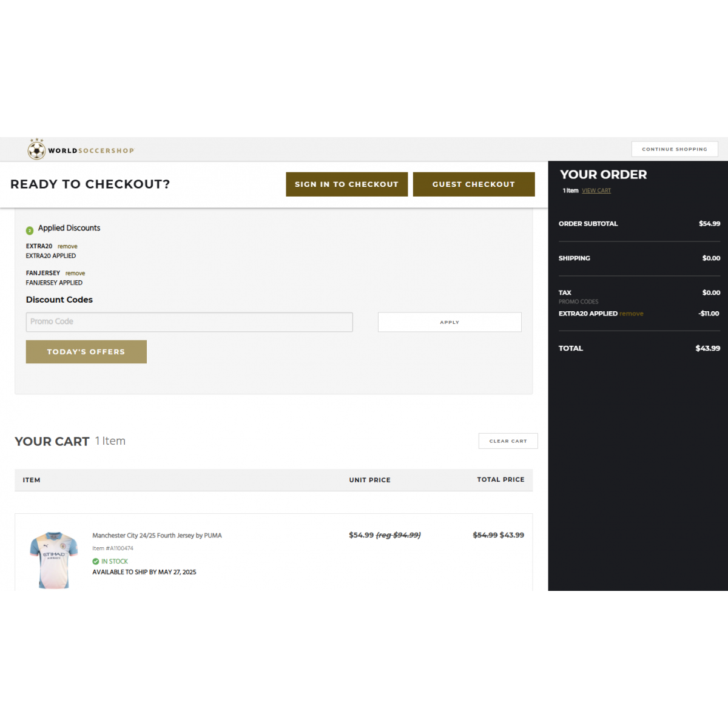Click the unit price $54.99 (reg $94.99)
Image resolution: width=728 pixels, height=728 pixels.
pyautogui.click(x=385, y=535)
